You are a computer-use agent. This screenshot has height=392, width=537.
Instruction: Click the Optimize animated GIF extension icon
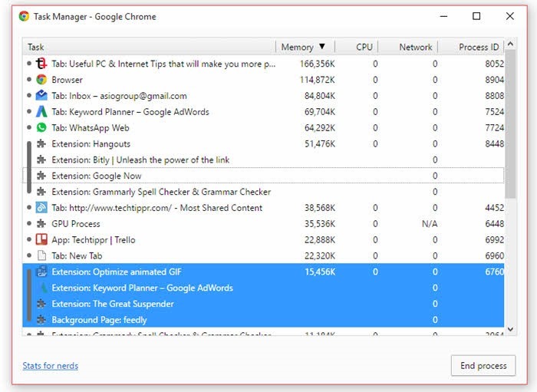click(41, 272)
